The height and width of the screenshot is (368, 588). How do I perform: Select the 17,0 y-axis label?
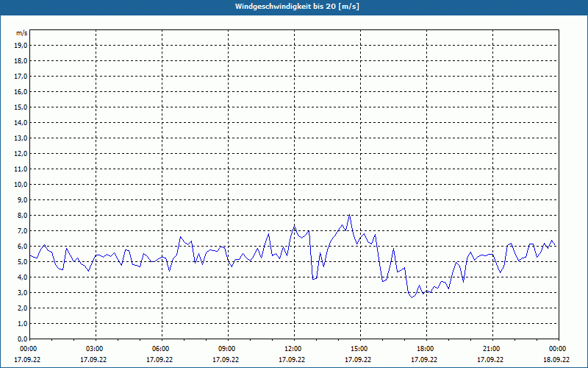(21, 77)
